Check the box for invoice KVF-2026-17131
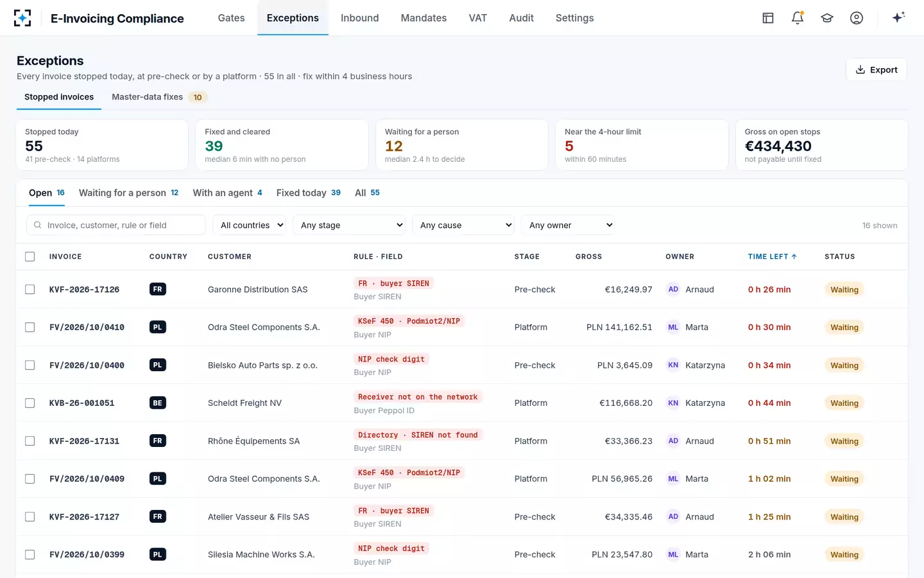 pos(30,441)
